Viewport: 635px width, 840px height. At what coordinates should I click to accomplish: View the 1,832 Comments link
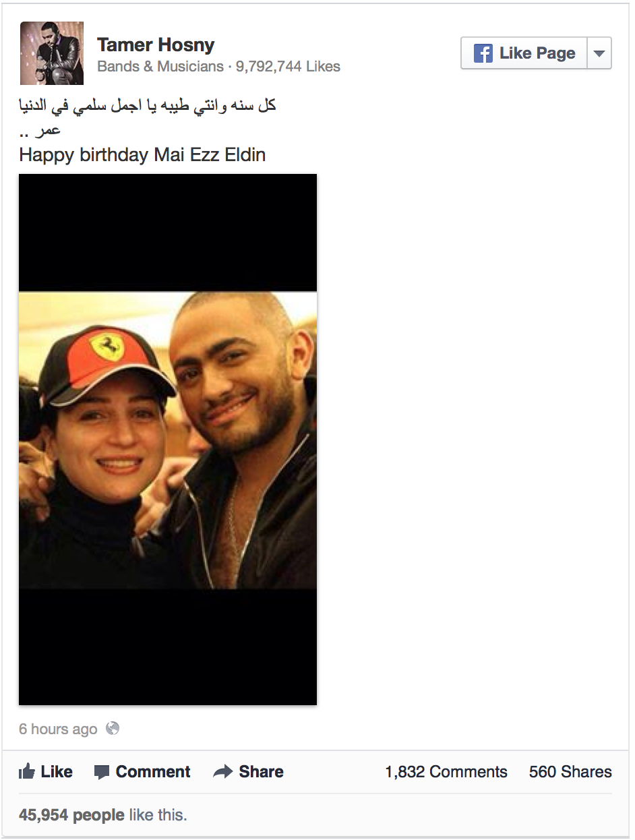point(446,772)
